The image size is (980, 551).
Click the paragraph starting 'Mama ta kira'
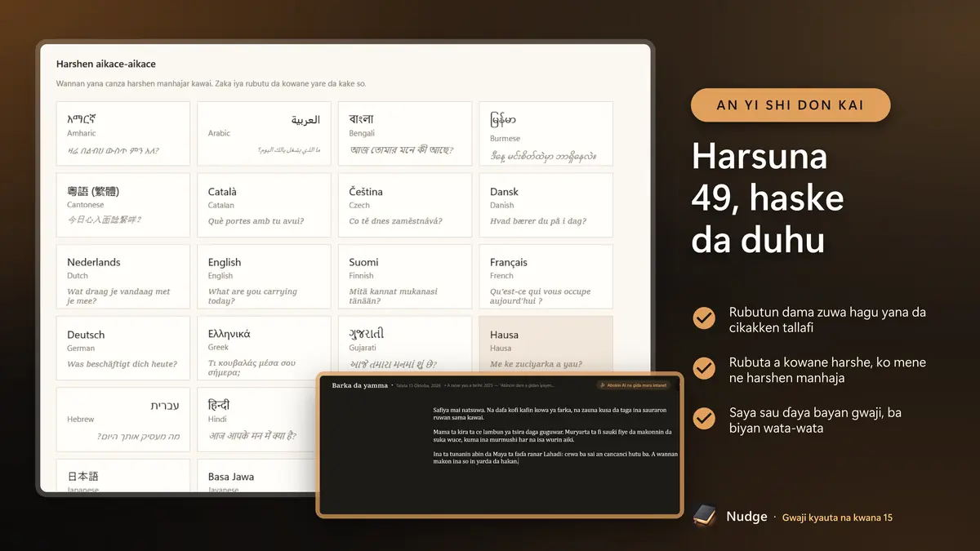552,435
